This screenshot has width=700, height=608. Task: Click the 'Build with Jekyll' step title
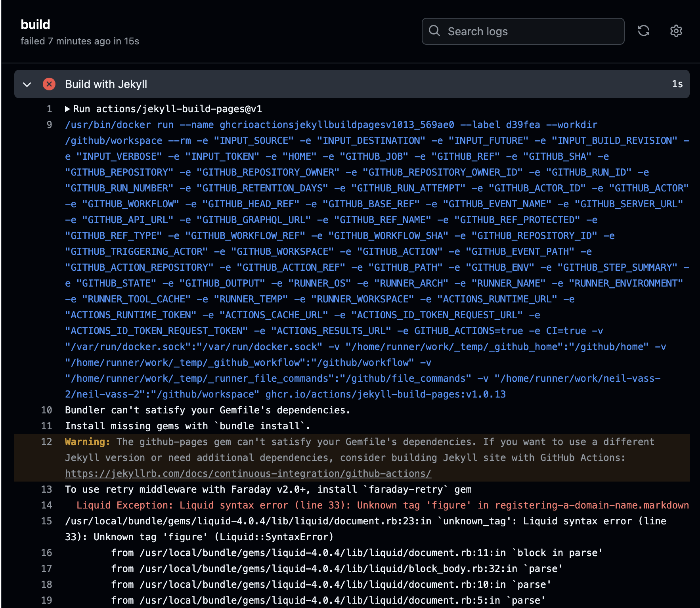106,84
